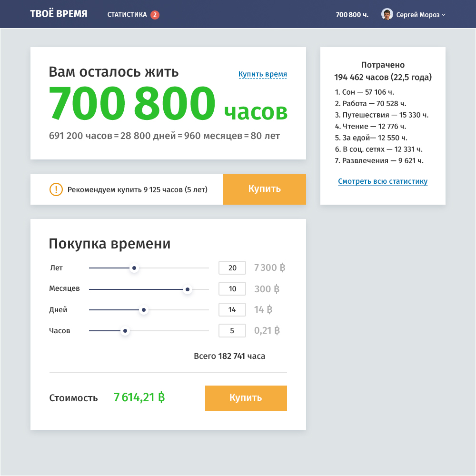Viewport: 476px width, 476px height.
Task: Click the red notification badge
Action: (155, 15)
